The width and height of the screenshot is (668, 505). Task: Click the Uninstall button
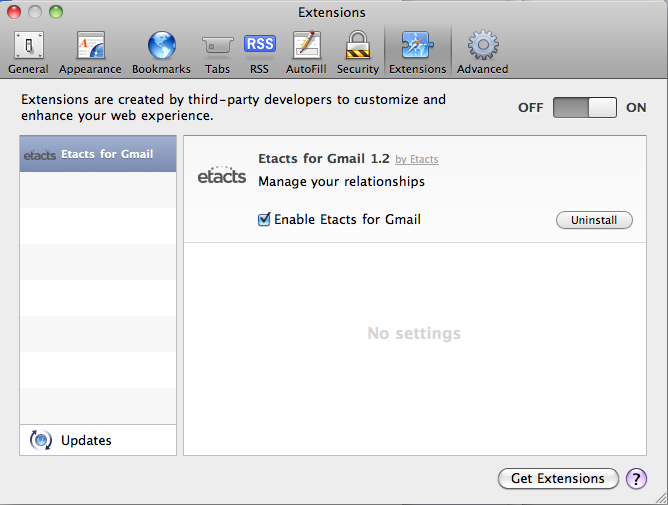[x=594, y=220]
